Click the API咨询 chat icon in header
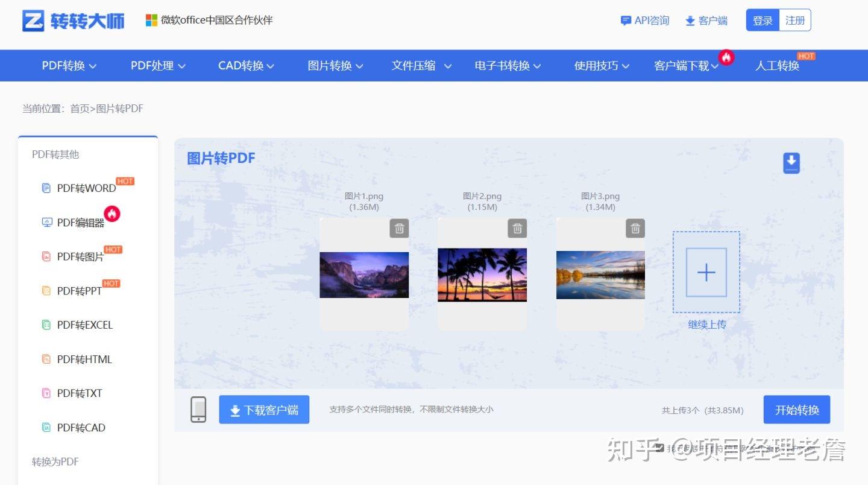The width and height of the screenshot is (868, 485). (626, 20)
